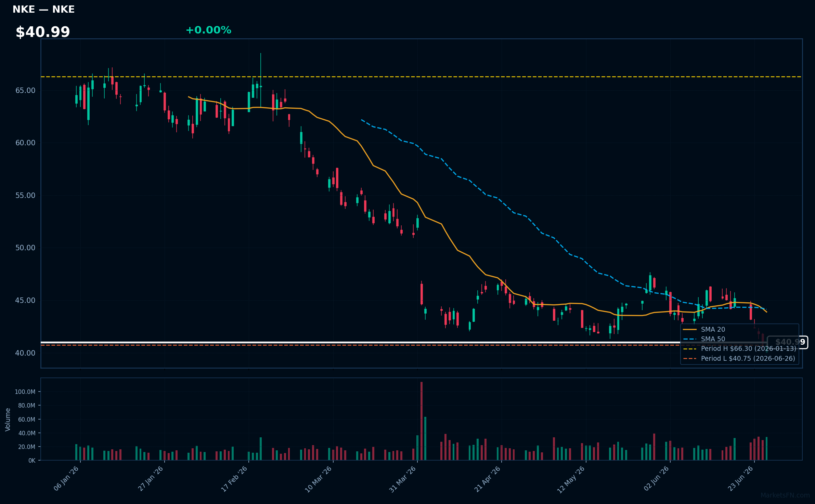Viewport: 815px width, 504px height.
Task: Click the 40.00 price axis label
Action: 25,353
